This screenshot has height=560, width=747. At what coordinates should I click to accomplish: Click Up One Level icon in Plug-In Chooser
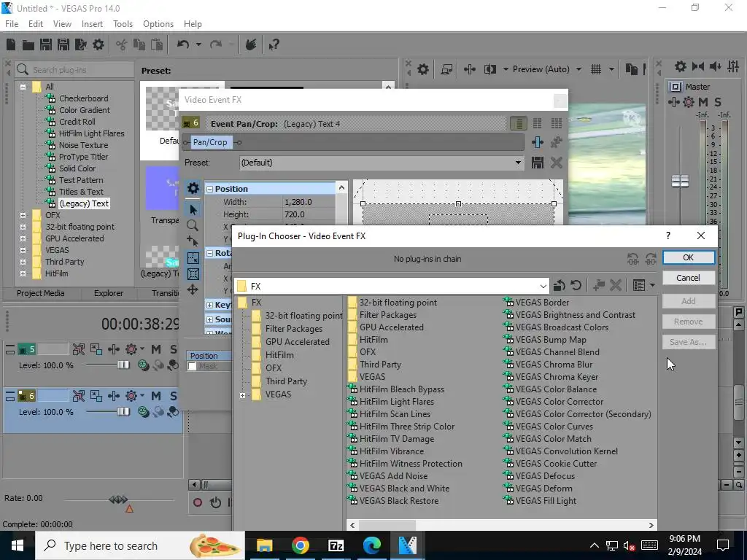560,285
